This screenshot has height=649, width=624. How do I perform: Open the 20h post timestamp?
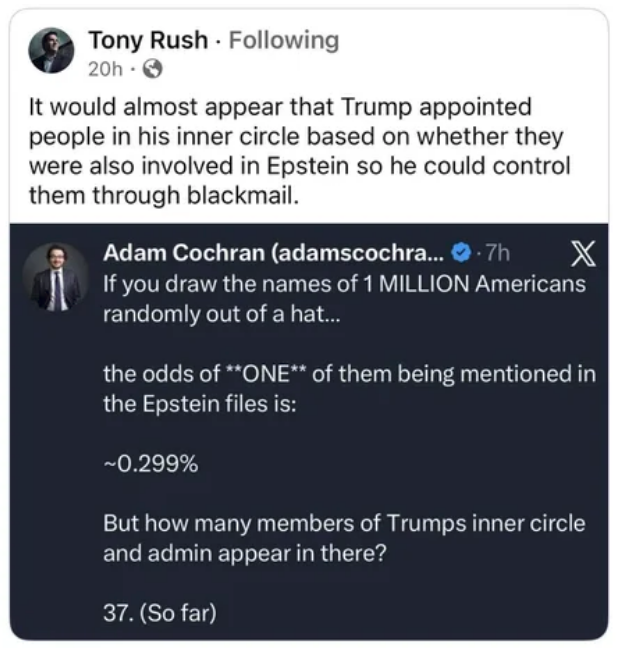[105, 69]
